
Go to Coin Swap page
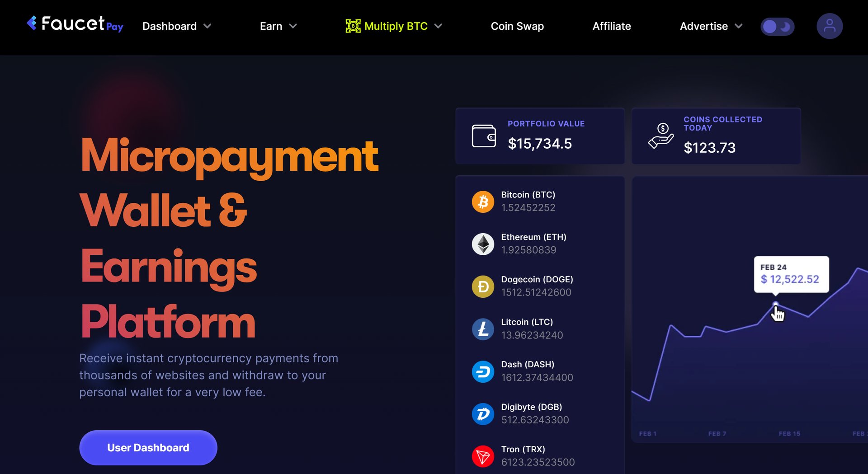click(517, 26)
